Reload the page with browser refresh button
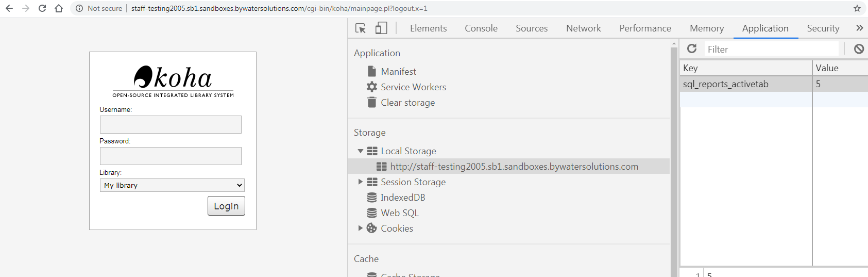This screenshot has height=277, width=868. point(42,8)
